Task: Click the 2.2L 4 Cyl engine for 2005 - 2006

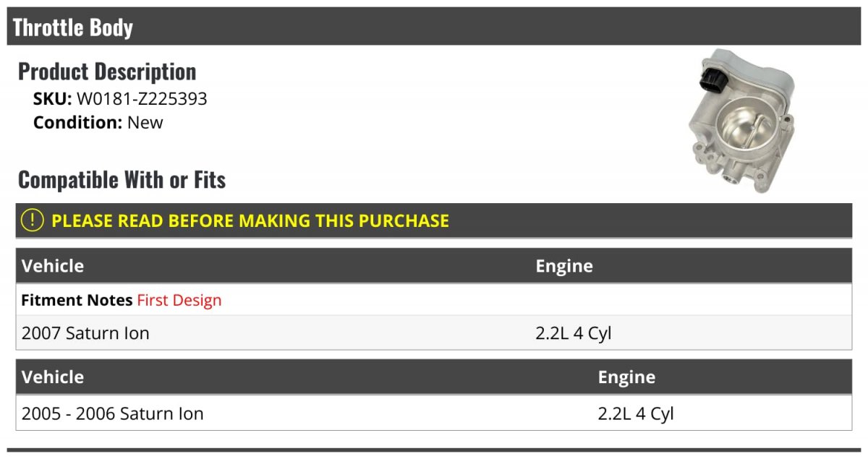Action: click(x=636, y=413)
